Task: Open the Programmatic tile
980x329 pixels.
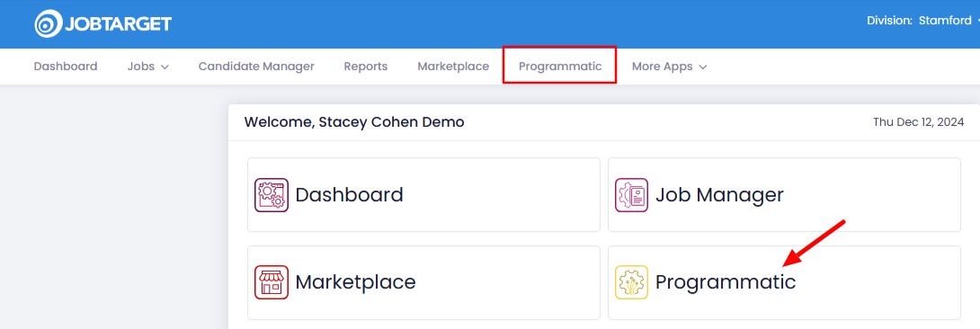Action: point(784,282)
